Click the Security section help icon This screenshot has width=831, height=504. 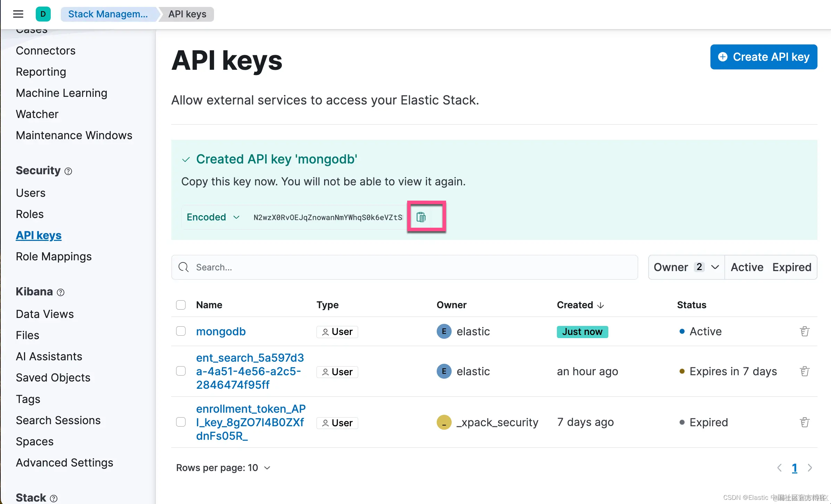pos(68,171)
